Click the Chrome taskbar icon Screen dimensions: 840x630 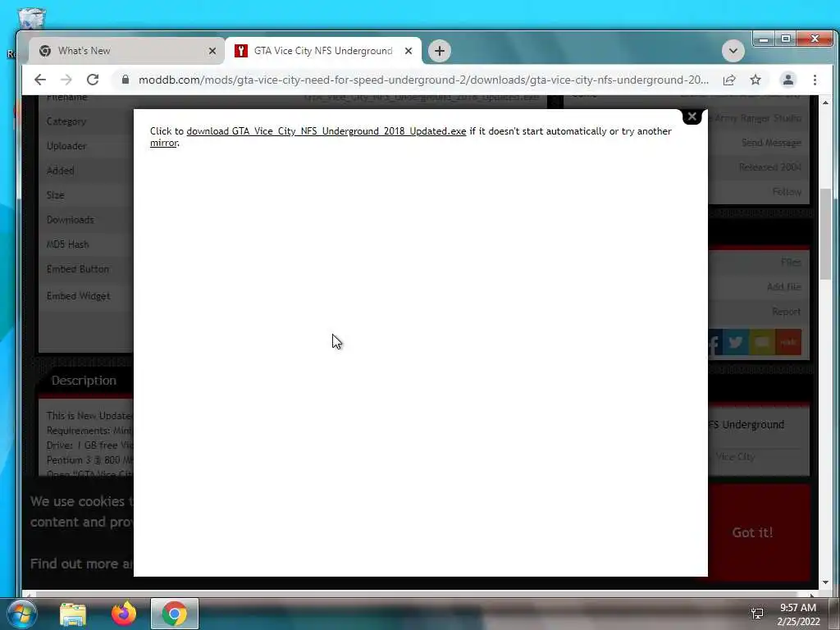pos(175,614)
